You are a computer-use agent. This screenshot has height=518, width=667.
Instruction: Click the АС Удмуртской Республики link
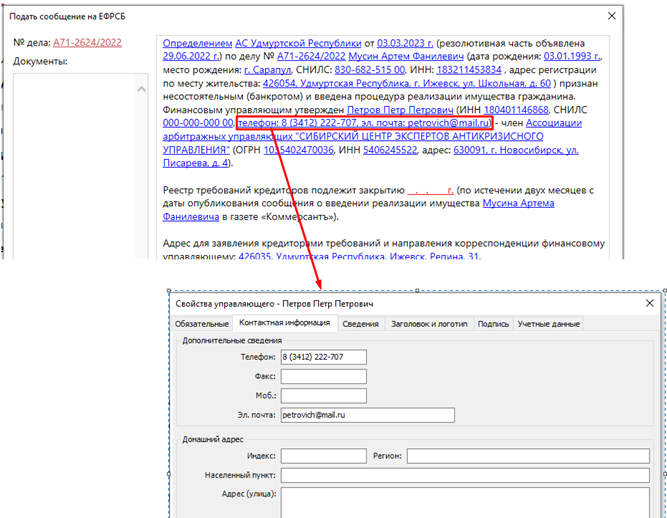[298, 43]
